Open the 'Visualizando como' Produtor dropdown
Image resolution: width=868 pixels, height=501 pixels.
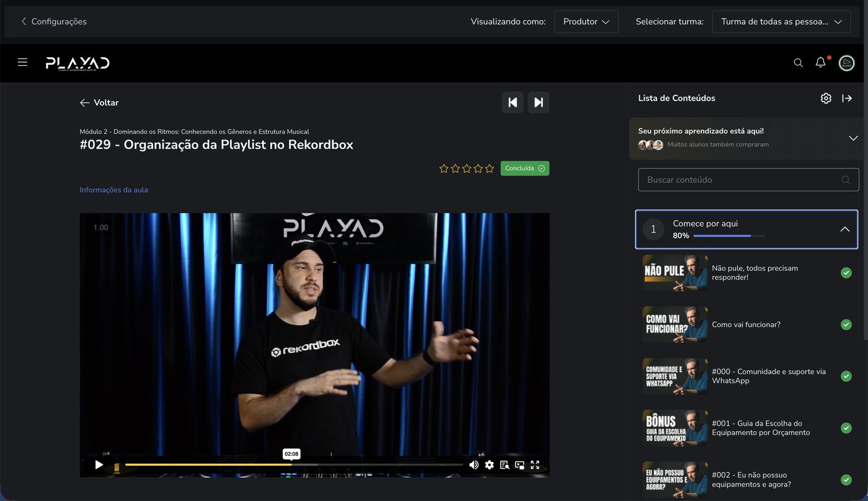click(587, 22)
